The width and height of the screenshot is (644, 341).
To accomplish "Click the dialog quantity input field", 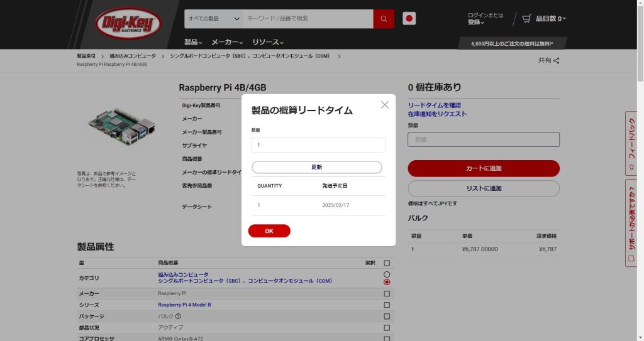I will coord(318,145).
